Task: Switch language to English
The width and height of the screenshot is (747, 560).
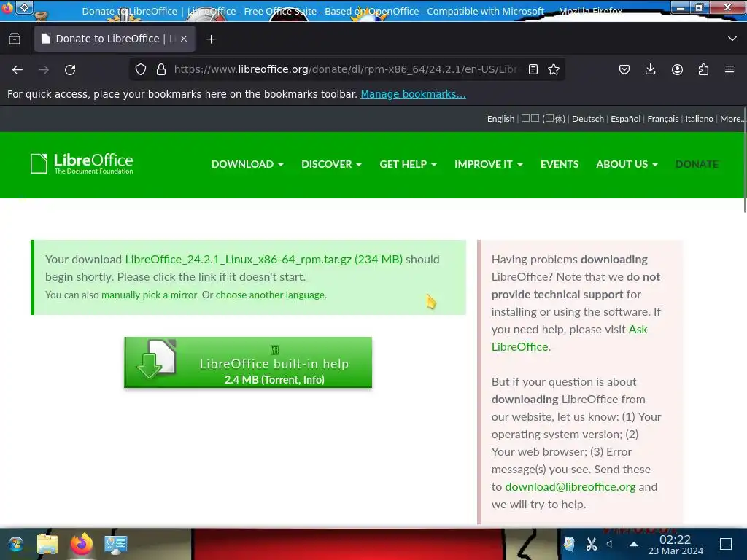Action: pos(500,119)
